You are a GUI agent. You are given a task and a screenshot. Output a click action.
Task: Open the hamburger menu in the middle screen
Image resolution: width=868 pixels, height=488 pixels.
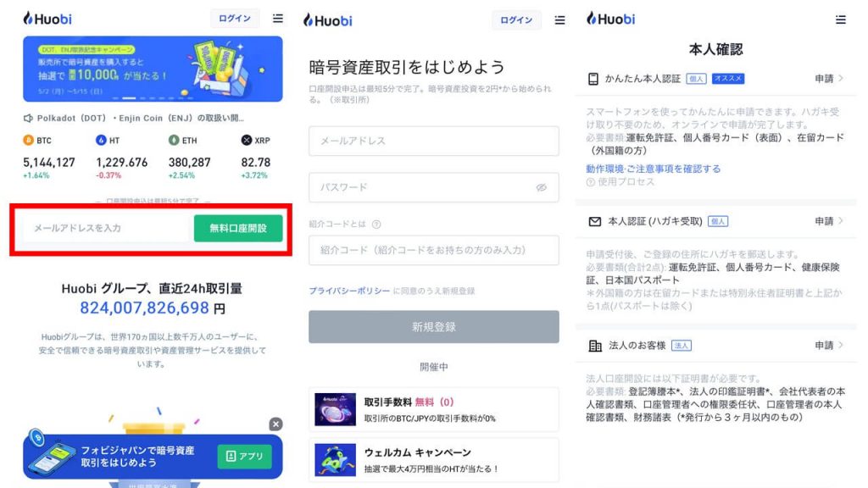click(x=559, y=20)
